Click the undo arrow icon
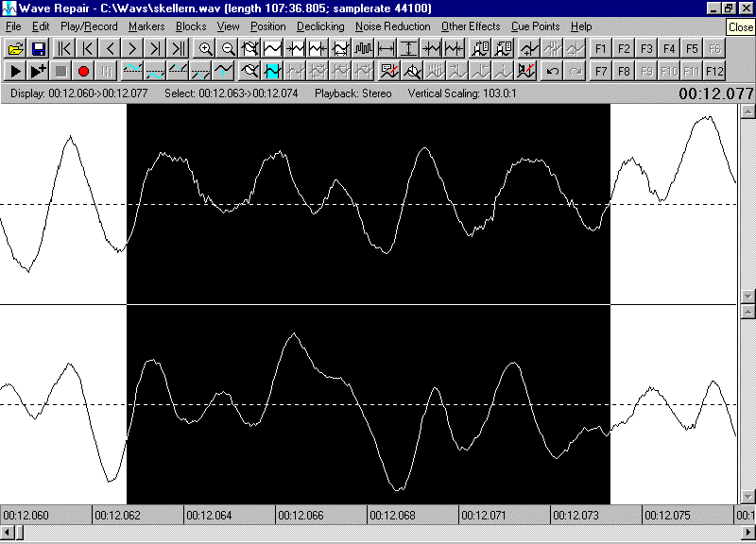 tap(553, 71)
